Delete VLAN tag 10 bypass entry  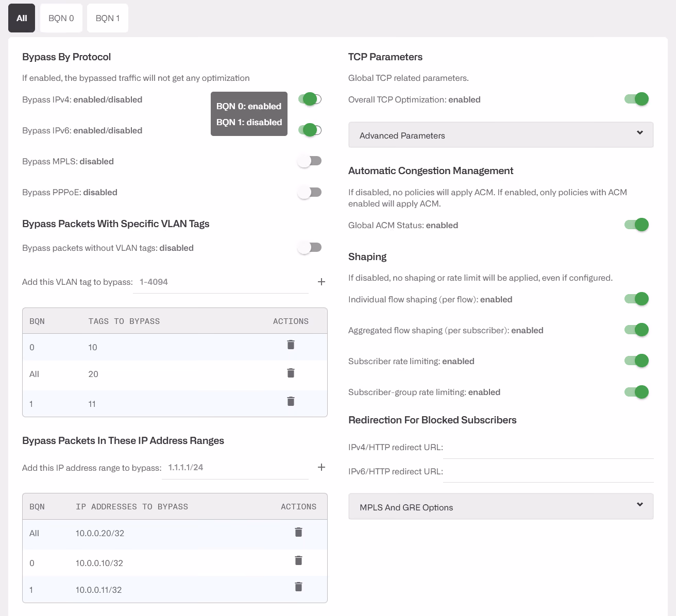pyautogui.click(x=291, y=345)
